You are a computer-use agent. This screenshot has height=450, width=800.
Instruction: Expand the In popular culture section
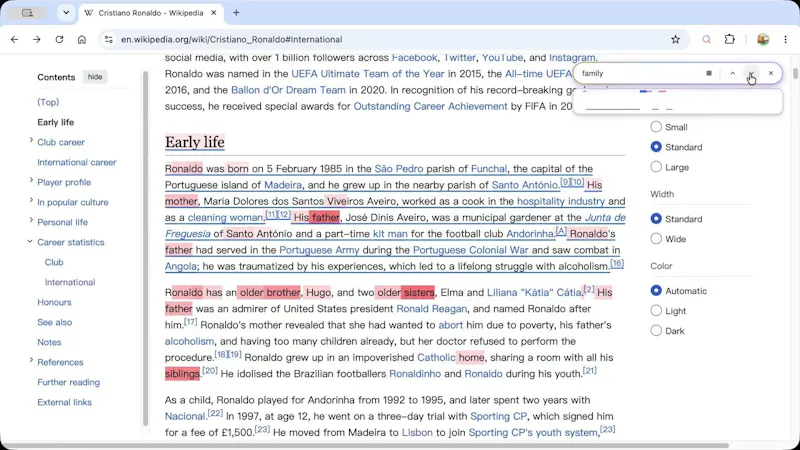click(x=31, y=200)
